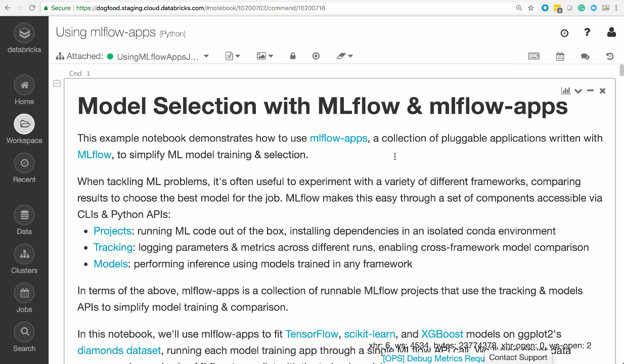Show Recent items in sidebar
The width and height of the screenshot is (624, 364).
pyautogui.click(x=24, y=168)
